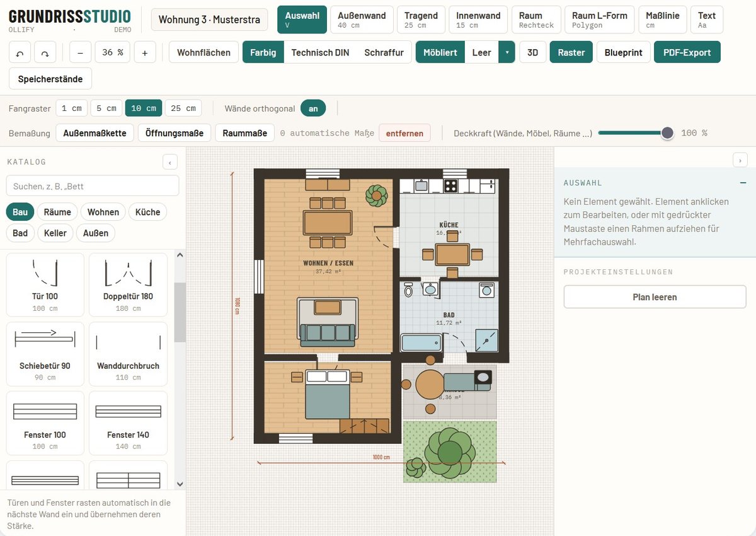756x536 pixels.
Task: Set Fangraster to 25 cm
Action: [x=183, y=108]
